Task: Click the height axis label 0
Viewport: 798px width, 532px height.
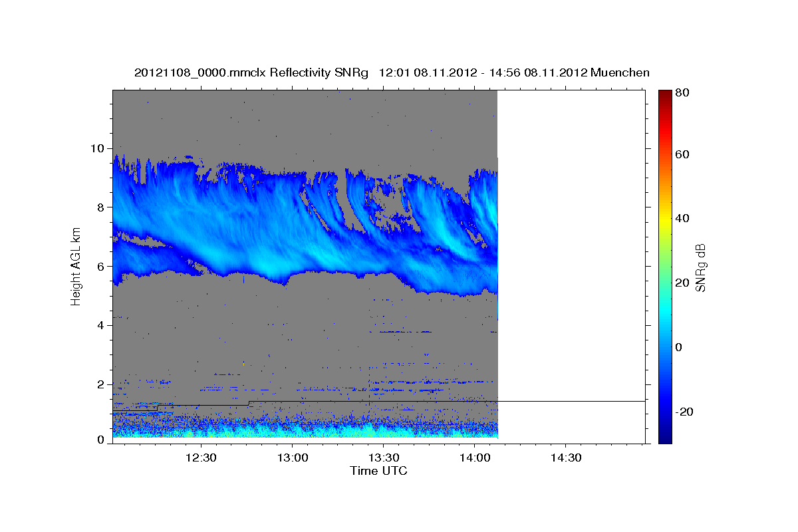Action: 101,440
